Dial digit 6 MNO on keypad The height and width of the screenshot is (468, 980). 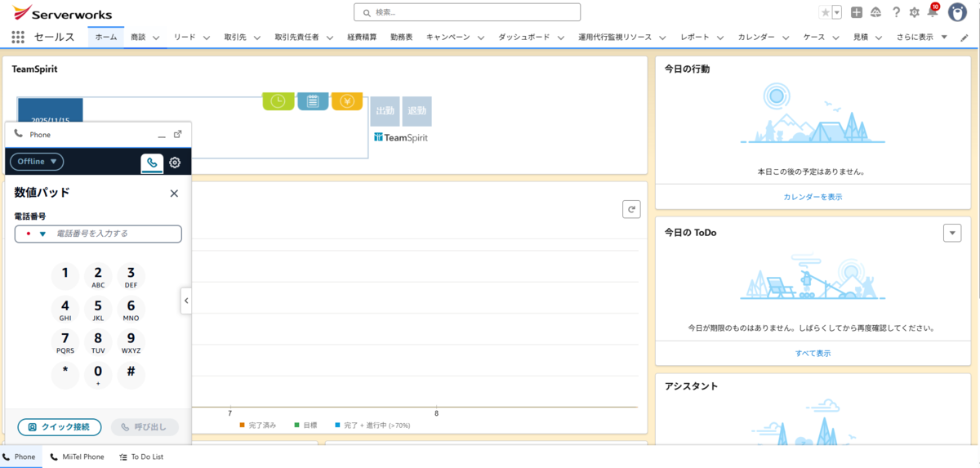click(131, 309)
